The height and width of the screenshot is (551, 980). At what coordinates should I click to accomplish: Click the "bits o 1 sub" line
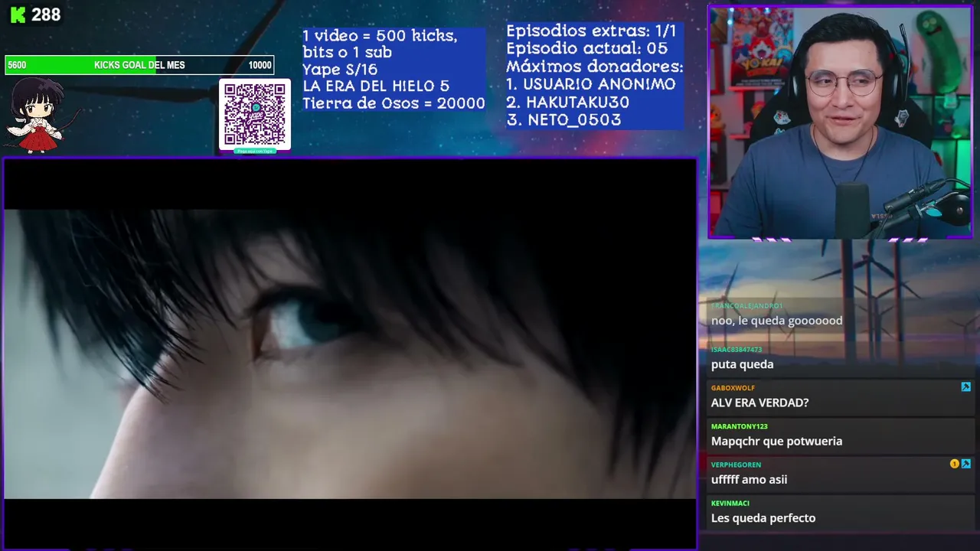347,53
